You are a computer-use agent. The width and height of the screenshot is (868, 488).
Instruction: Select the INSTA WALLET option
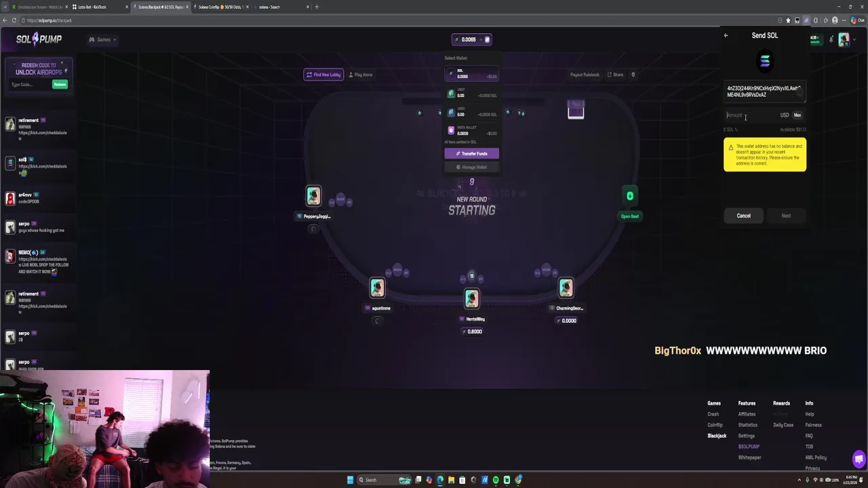pyautogui.click(x=472, y=131)
